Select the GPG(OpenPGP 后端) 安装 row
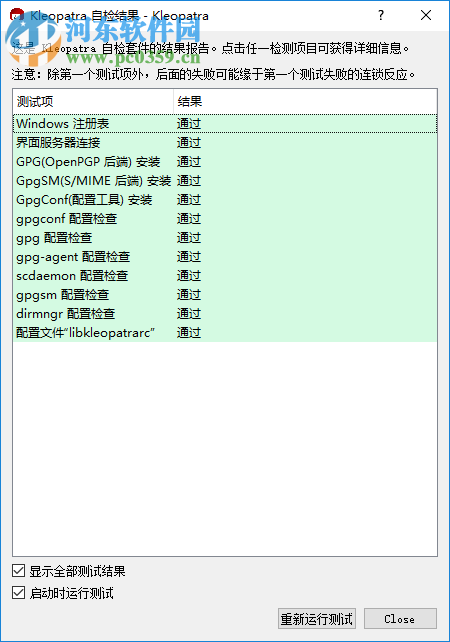 pyautogui.click(x=225, y=162)
